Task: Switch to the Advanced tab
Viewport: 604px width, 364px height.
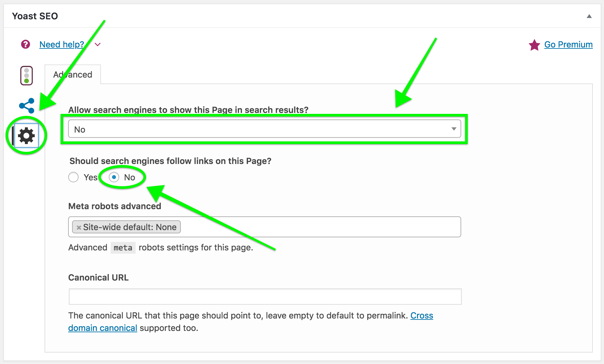Action: (x=73, y=75)
